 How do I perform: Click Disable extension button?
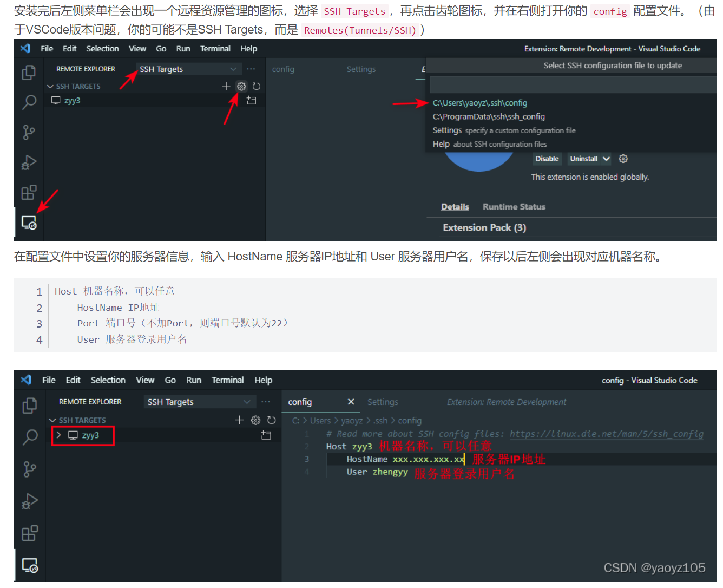547,159
